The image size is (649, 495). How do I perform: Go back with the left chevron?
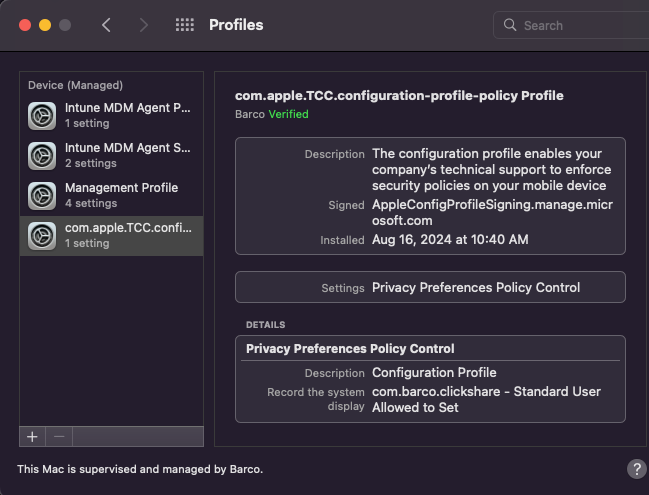pos(106,25)
